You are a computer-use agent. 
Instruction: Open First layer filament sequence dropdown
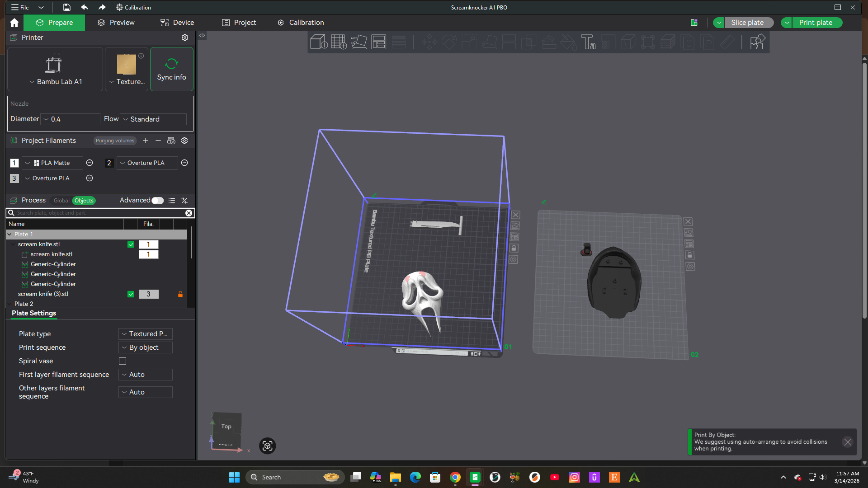coord(146,375)
